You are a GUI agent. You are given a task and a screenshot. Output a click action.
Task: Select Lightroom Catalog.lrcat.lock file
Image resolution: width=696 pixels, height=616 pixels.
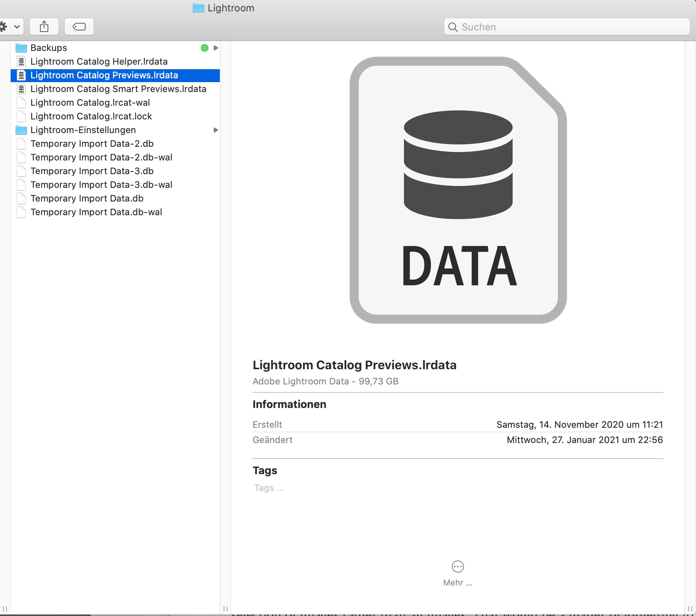[115, 116]
